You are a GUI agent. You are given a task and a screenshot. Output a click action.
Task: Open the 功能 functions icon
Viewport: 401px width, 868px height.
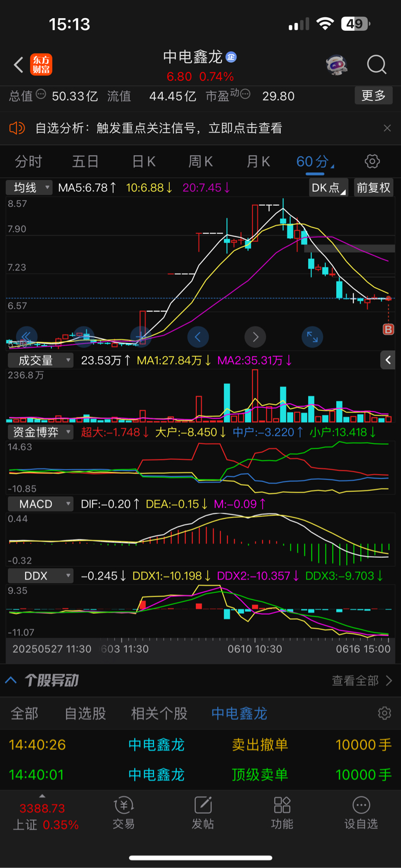[282, 813]
